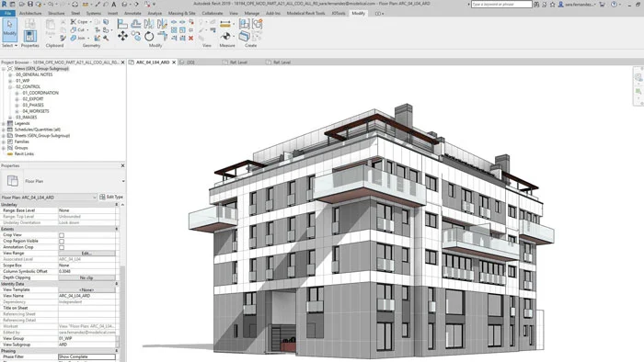Check the Annotation Crop checkbox
This screenshot has width=644, height=362.
click(62, 248)
